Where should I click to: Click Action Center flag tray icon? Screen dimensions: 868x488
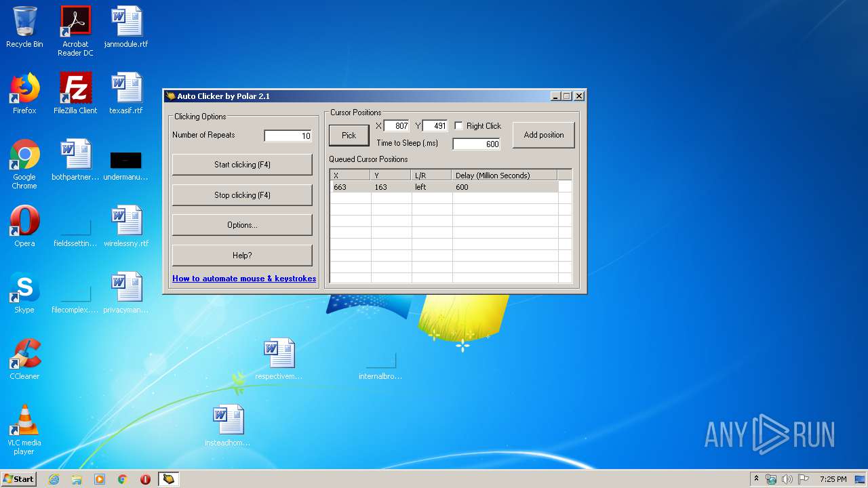coord(803,479)
